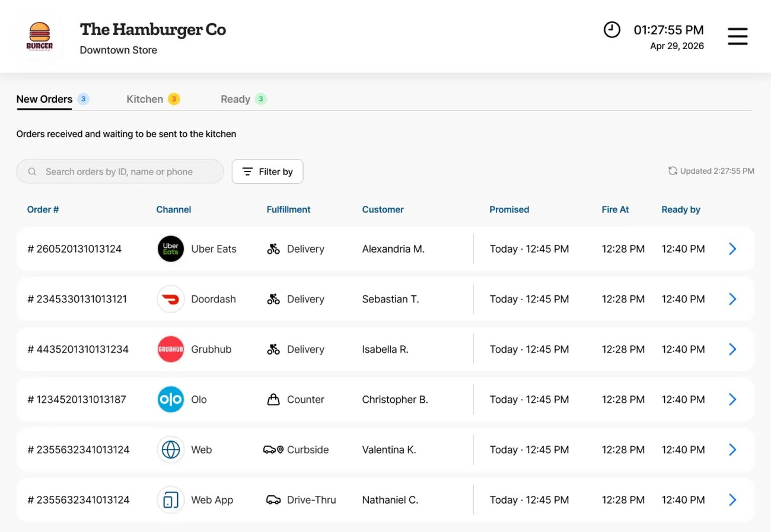The width and height of the screenshot is (771, 532).
Task: Sort by Promised column header
Action: (509, 209)
